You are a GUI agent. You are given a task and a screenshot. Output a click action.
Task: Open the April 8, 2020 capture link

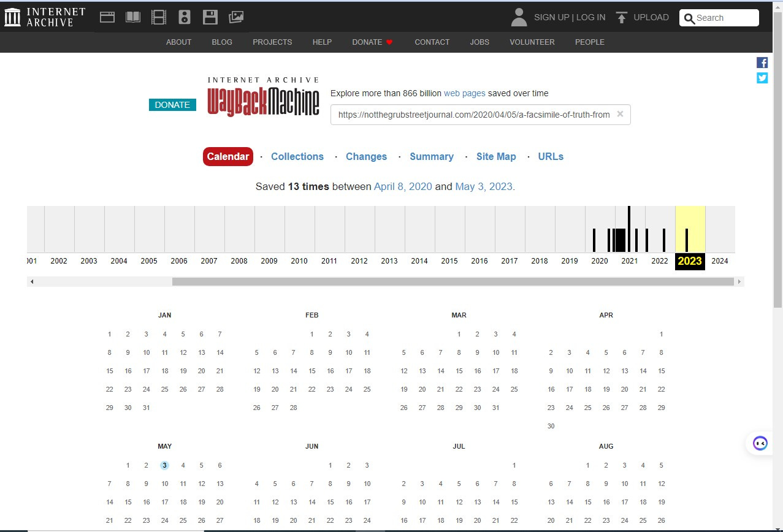403,186
